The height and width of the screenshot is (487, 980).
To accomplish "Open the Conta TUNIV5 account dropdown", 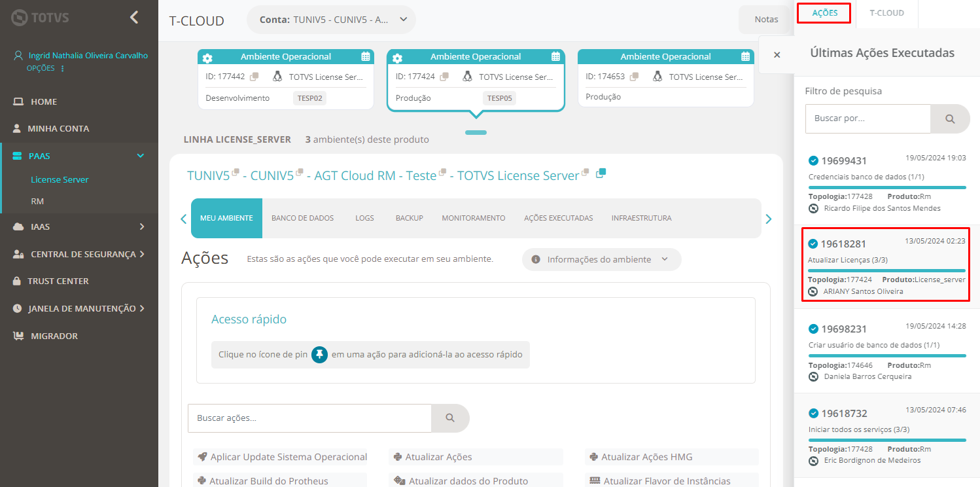I will point(331,20).
